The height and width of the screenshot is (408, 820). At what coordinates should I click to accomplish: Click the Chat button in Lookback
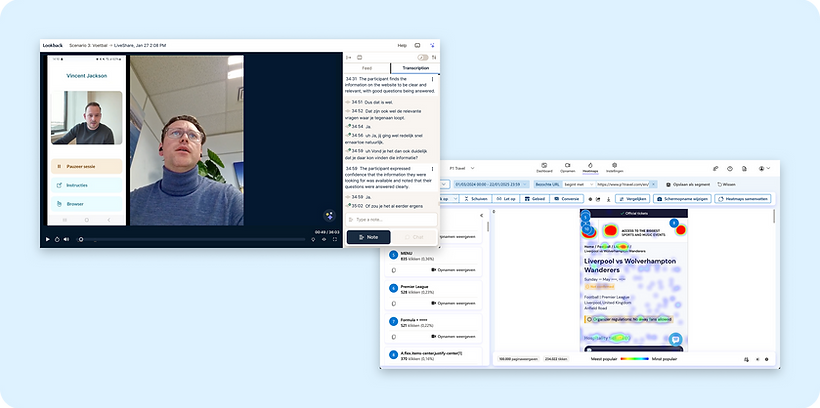[x=414, y=237]
